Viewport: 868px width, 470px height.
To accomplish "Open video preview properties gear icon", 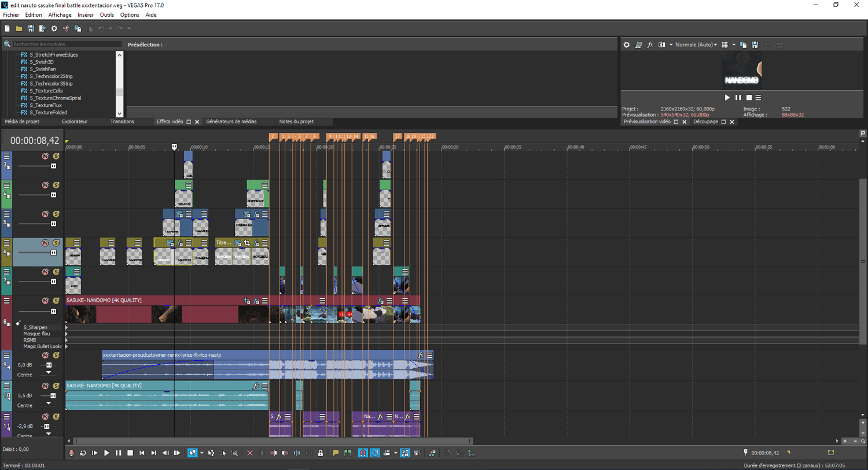I will (x=626, y=45).
